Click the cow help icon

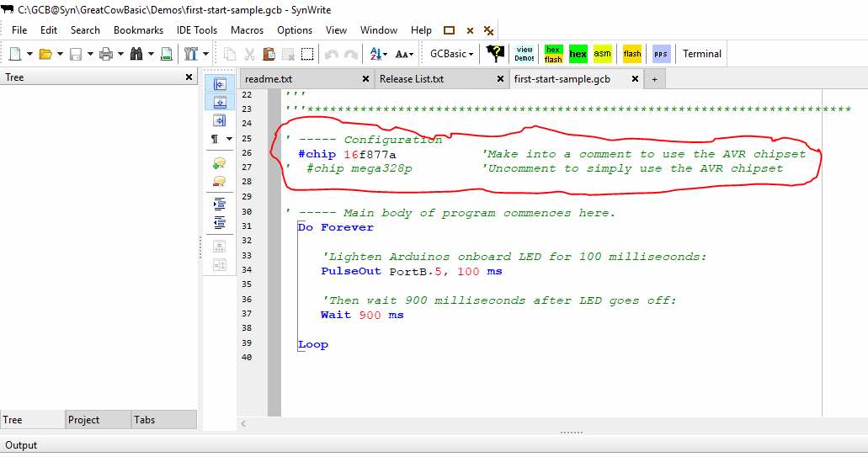pyautogui.click(x=495, y=54)
